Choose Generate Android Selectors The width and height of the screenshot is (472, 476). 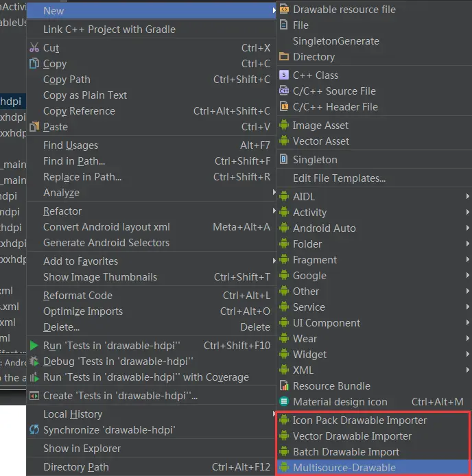(x=151, y=243)
